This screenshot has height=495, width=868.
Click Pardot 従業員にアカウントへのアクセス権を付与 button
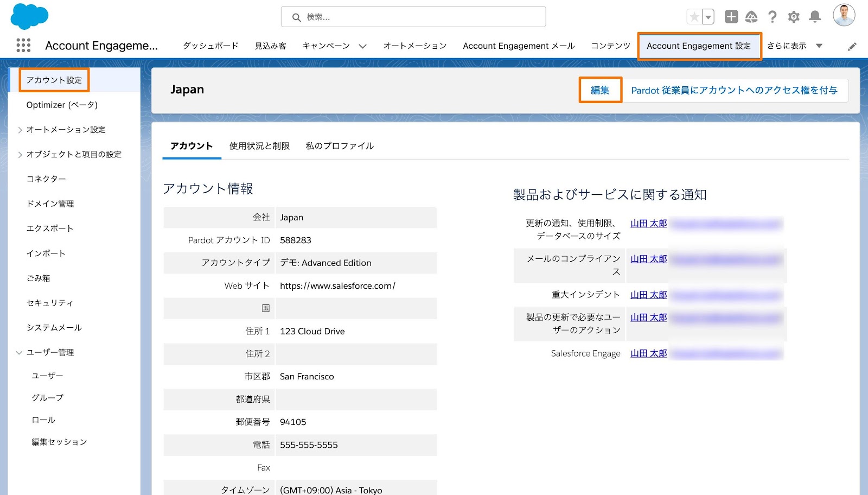pyautogui.click(x=734, y=91)
